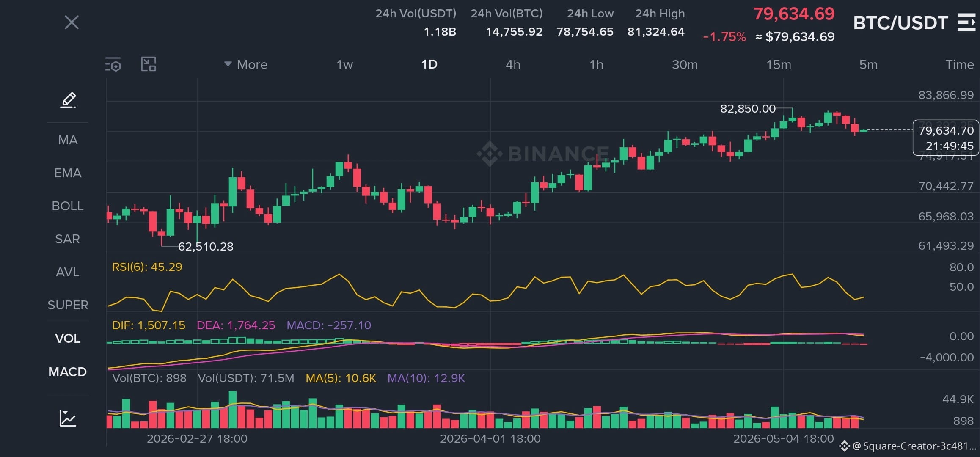Screen dimensions: 980x457
Task: Click the BTC/USDT pair title
Action: click(900, 23)
